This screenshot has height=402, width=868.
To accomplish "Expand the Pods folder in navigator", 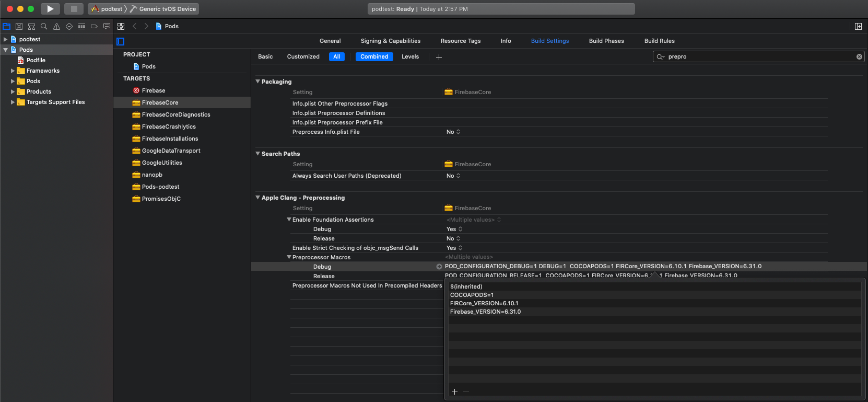I will (x=13, y=81).
